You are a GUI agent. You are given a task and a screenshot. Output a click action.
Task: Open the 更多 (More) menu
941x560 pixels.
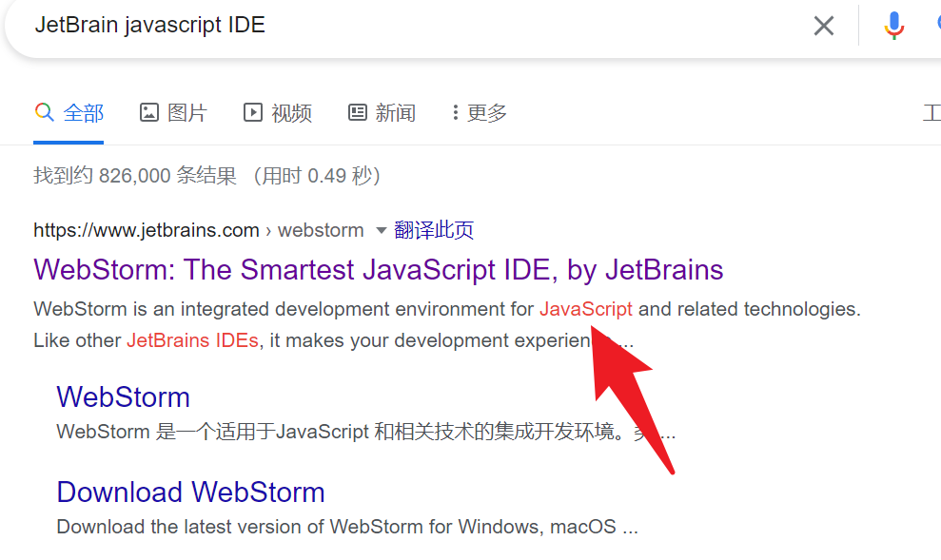(x=479, y=113)
